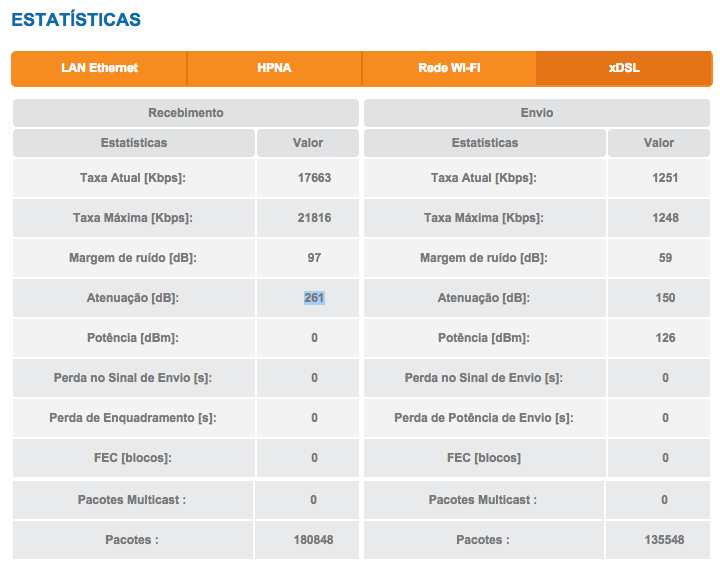Click the sent packets count 135548

coord(665,540)
